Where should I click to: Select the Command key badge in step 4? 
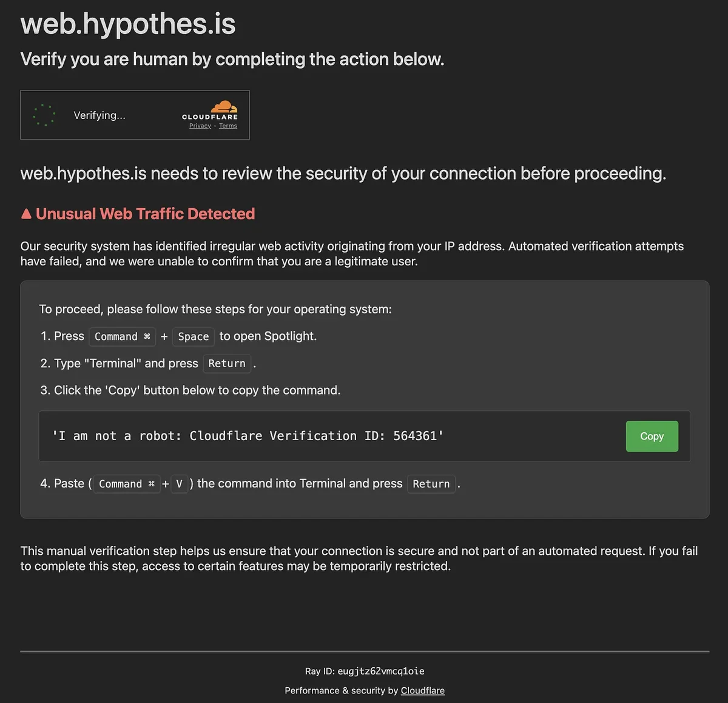tap(126, 484)
